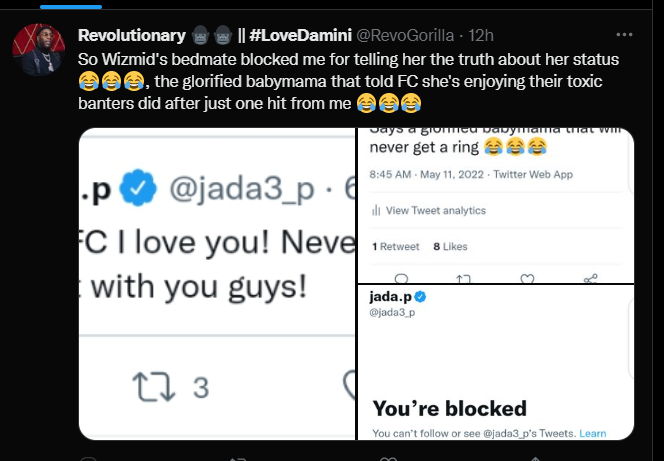Viewport: 664px width, 461px height.
Task: Click the heart like icon under 8 Likes
Action: click(x=527, y=279)
